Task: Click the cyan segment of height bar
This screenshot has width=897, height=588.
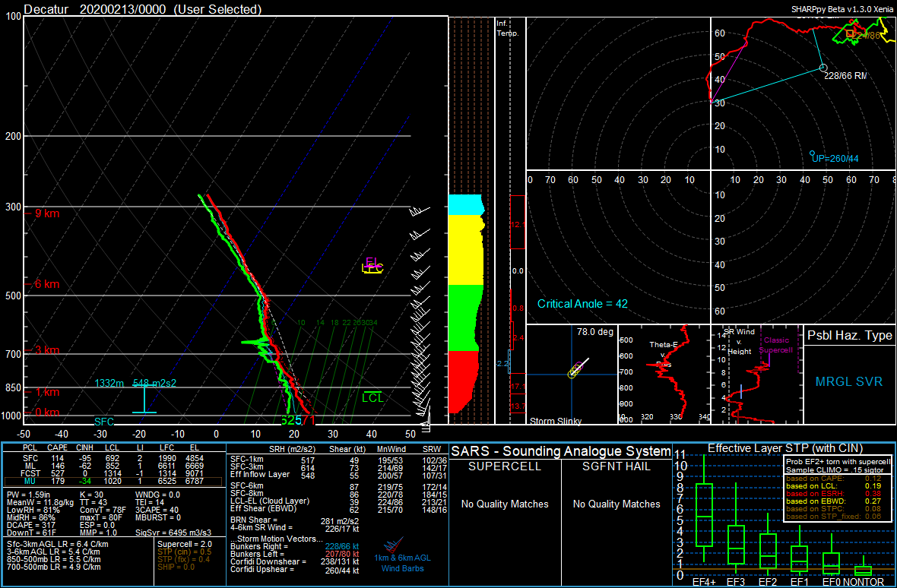Action: (x=466, y=204)
